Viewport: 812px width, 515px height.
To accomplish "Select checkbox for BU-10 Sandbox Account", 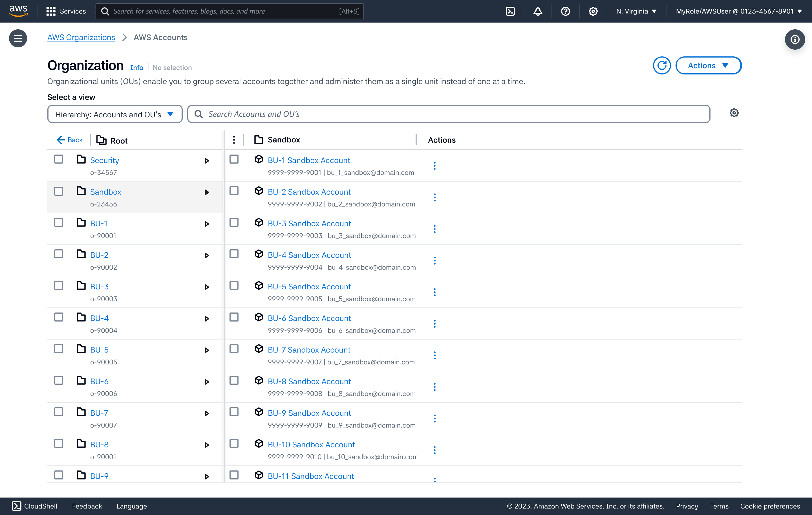I will click(x=234, y=443).
